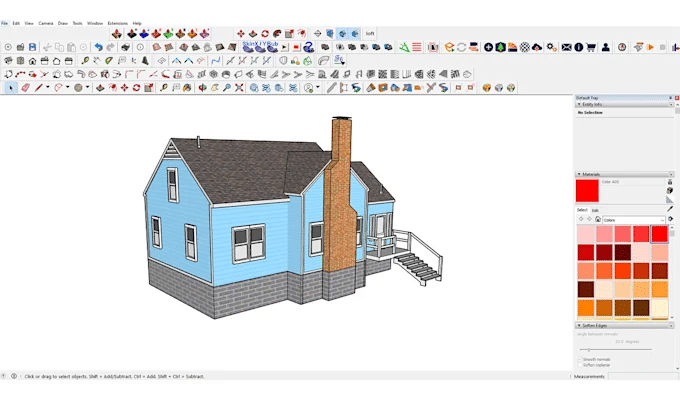The width and height of the screenshot is (680, 409).
Task: Open the Extensions menu
Action: [117, 23]
